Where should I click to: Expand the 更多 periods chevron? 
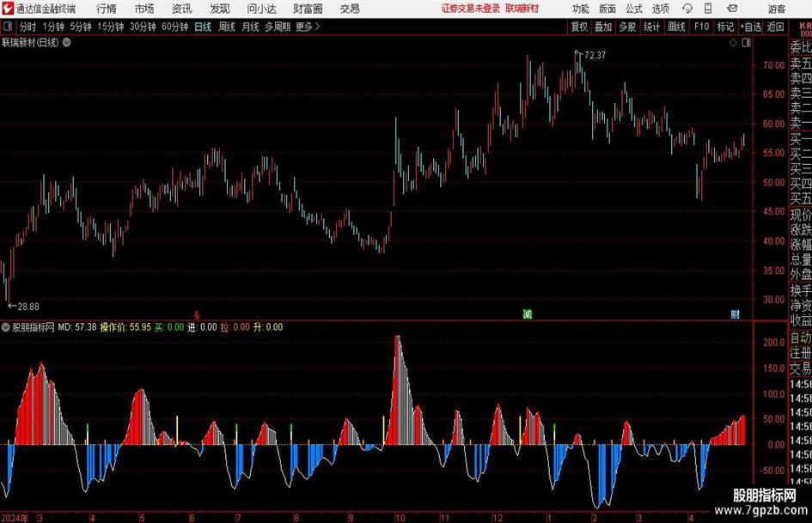(x=317, y=27)
